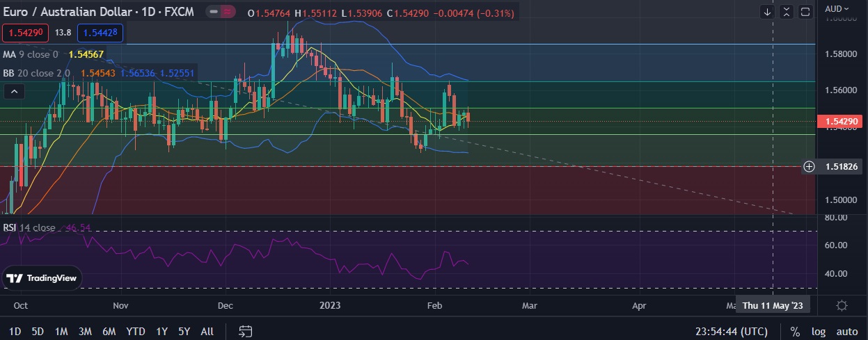Toggle percent scale mode
Screen dimensions: 868x340
click(x=796, y=331)
